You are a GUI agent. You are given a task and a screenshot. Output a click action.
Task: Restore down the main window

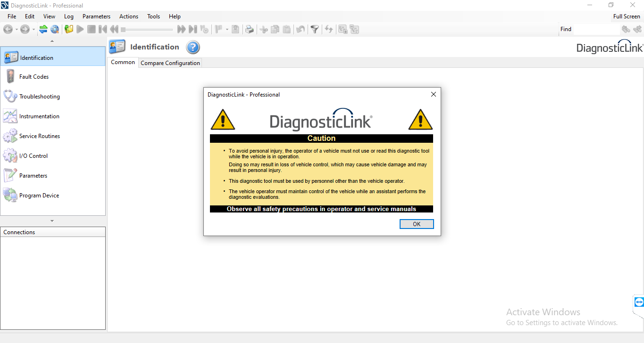611,5
